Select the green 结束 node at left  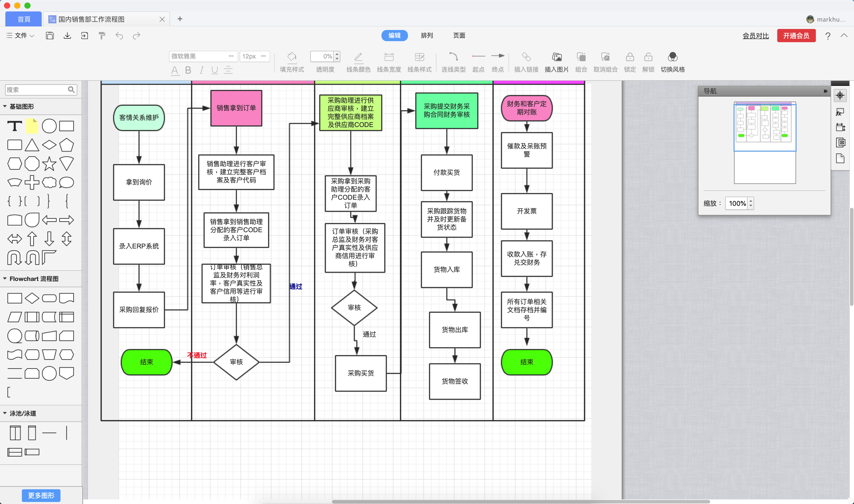(146, 362)
